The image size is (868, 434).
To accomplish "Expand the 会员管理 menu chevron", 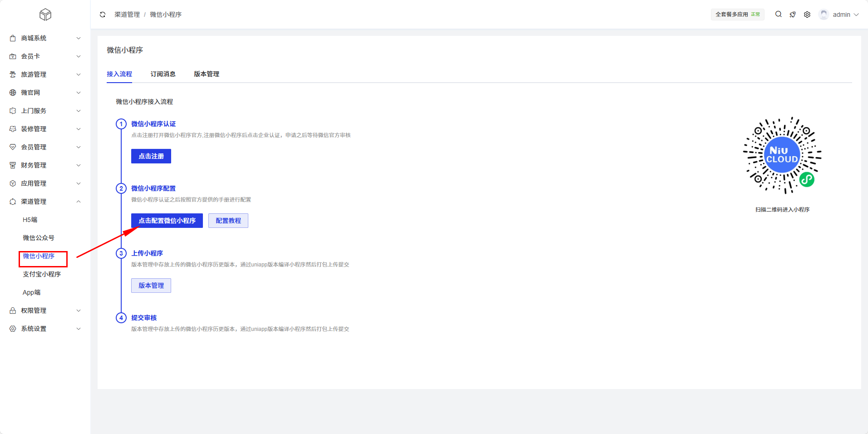I will point(79,147).
